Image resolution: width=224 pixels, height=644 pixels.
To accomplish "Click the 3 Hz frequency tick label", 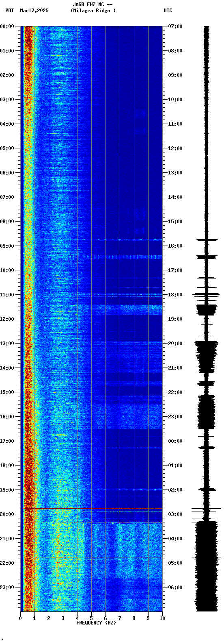I will [63, 618].
